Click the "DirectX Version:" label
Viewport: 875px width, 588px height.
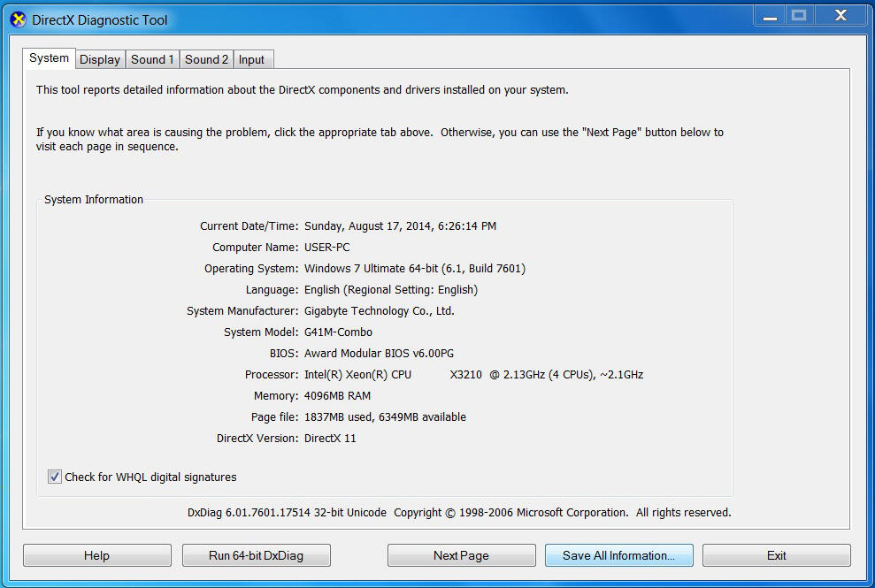[x=257, y=438]
